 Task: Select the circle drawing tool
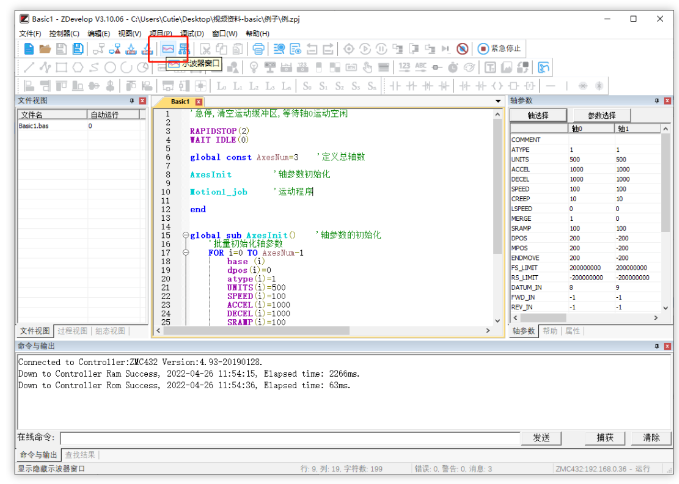click(x=110, y=67)
